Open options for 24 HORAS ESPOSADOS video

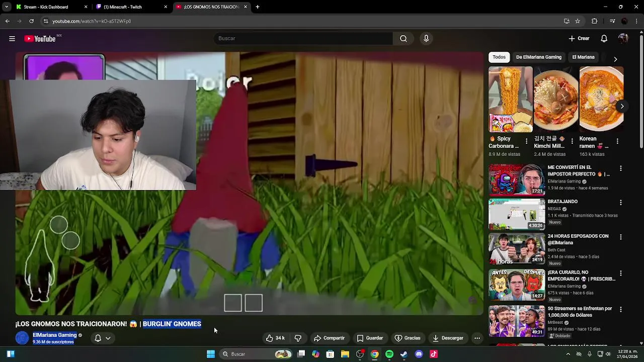click(x=621, y=237)
